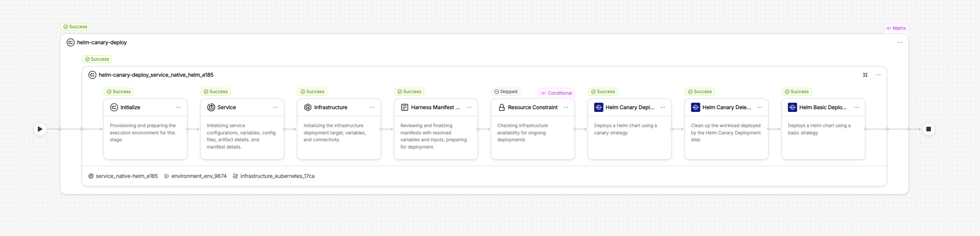Open helm-canary-deploy stage options menu
Screen dimensions: 980x236
click(900, 42)
